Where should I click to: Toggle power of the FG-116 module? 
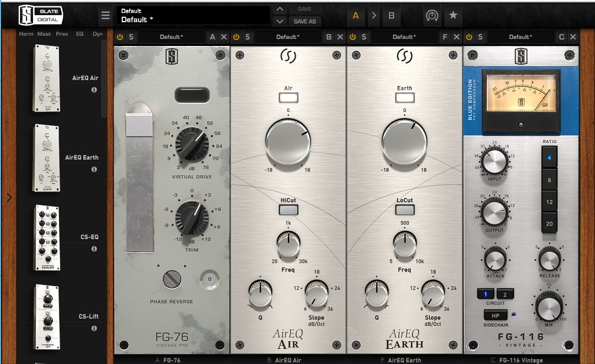click(x=469, y=37)
